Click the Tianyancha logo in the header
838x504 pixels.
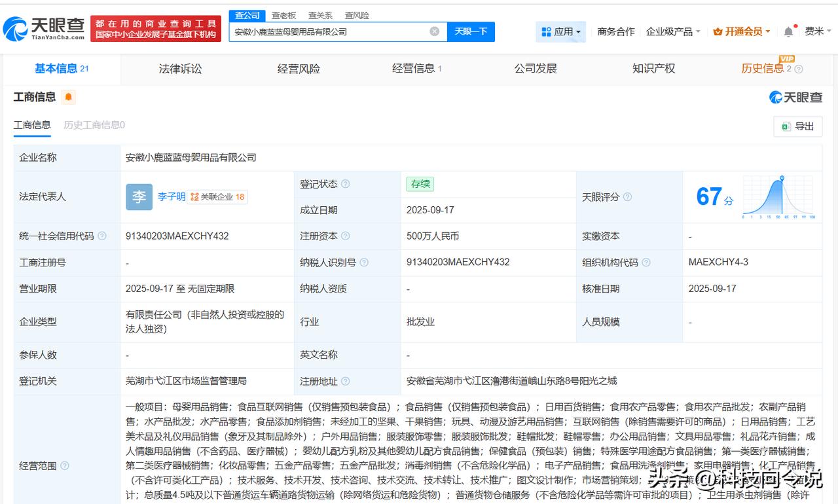45,28
